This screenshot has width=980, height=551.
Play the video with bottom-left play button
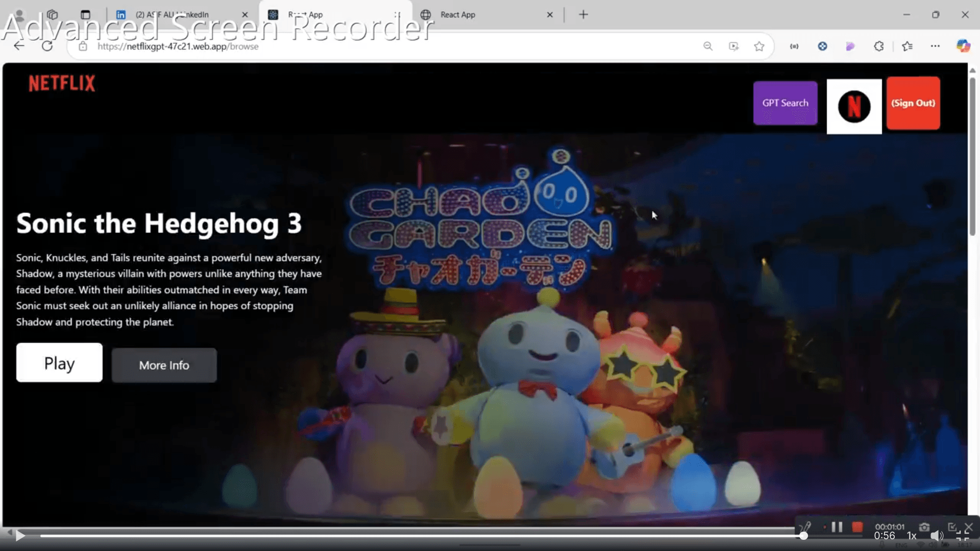coord(20,536)
